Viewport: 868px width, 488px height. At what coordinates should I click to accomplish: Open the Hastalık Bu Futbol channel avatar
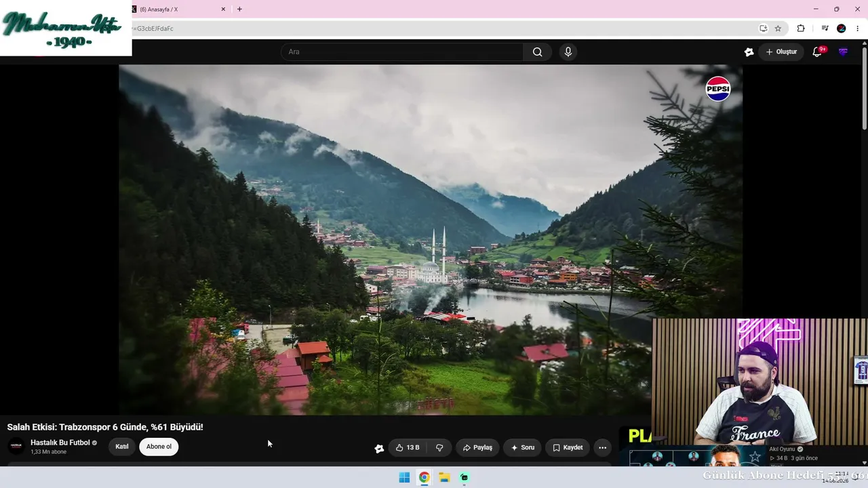(x=16, y=446)
